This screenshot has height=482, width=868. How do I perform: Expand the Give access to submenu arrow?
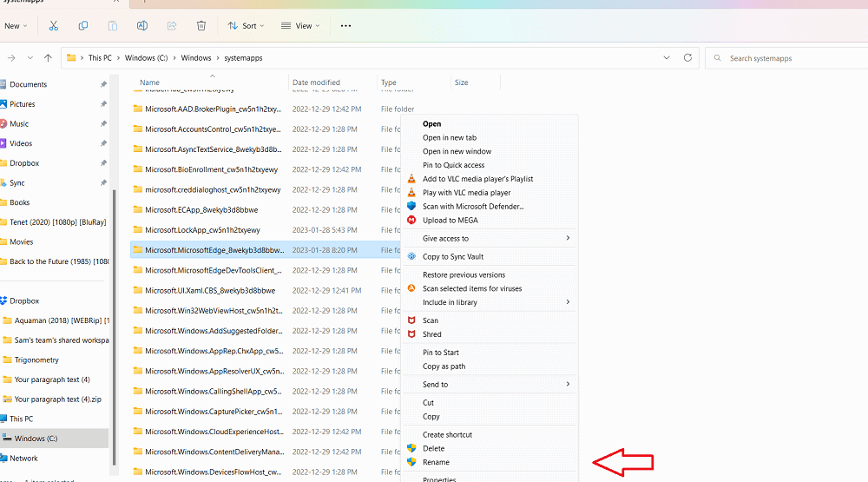[568, 238]
